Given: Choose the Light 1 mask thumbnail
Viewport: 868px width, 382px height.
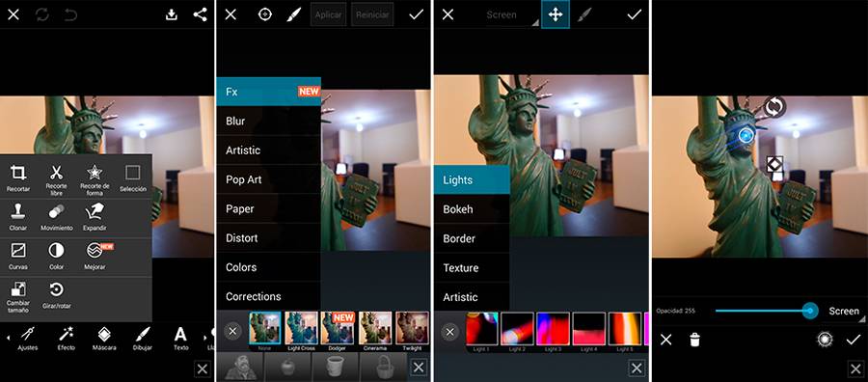Looking at the screenshot, I should tap(481, 332).
